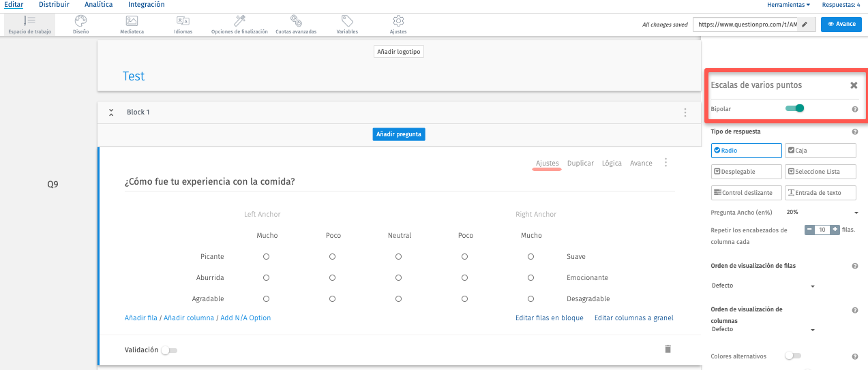Open the Idiomas language icon

click(183, 21)
